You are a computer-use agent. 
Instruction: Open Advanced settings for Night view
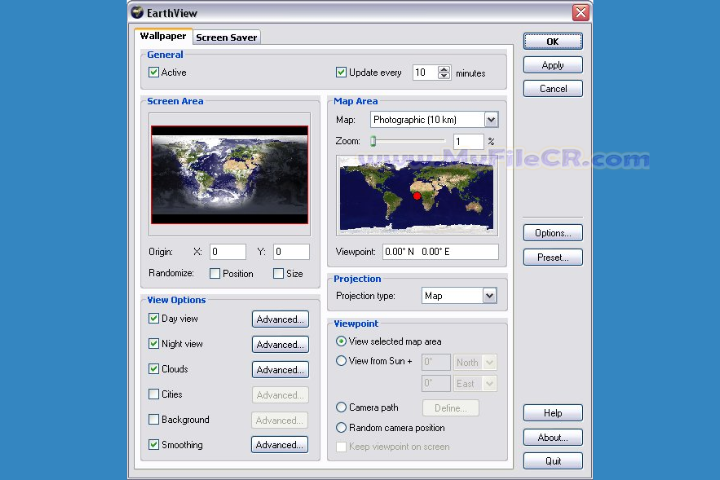280,344
